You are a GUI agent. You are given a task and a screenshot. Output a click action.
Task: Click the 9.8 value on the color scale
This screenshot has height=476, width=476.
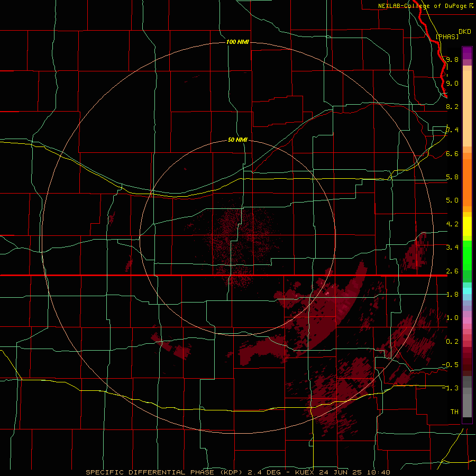coord(452,59)
